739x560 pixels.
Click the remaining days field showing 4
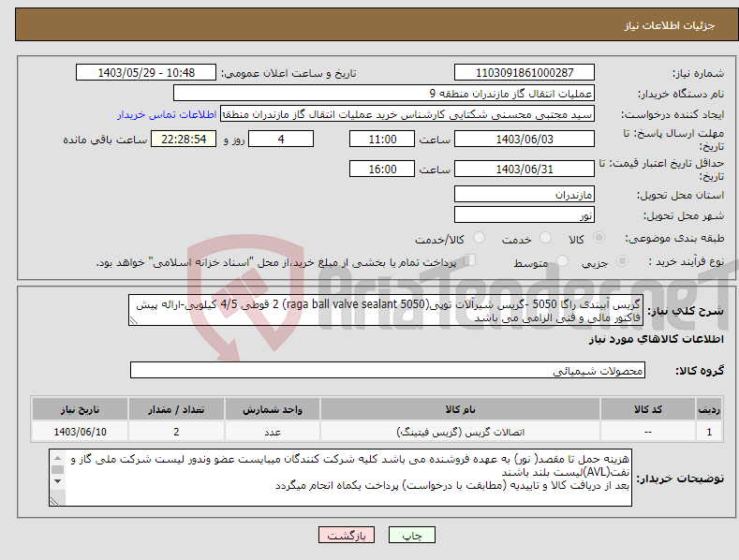[x=281, y=139]
